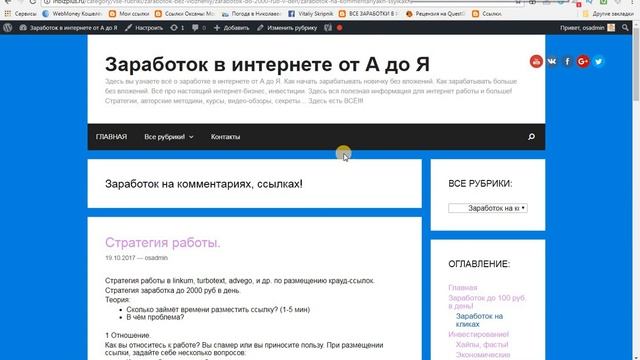Open the Vitaly Skripnik Facebook bookmark

tap(311, 13)
